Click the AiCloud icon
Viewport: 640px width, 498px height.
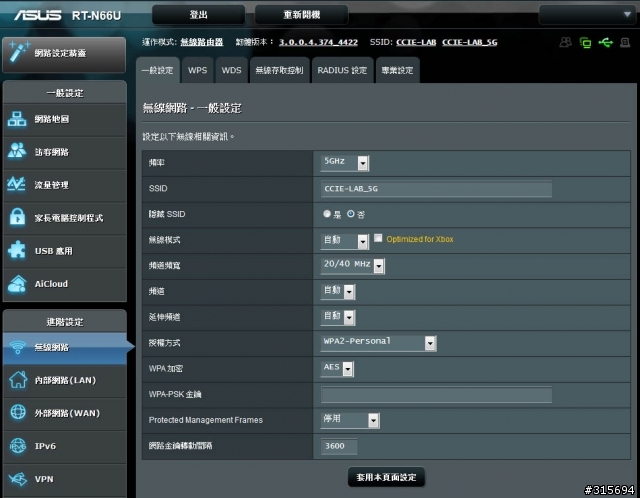coord(17,284)
